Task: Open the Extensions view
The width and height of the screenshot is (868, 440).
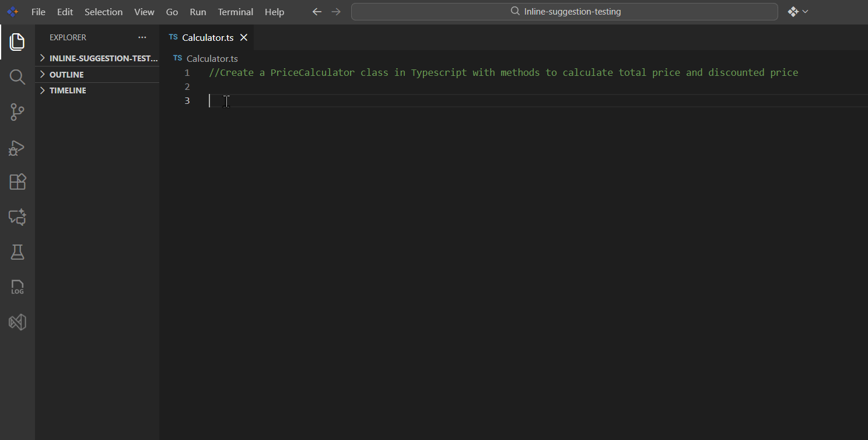Action: 17,182
